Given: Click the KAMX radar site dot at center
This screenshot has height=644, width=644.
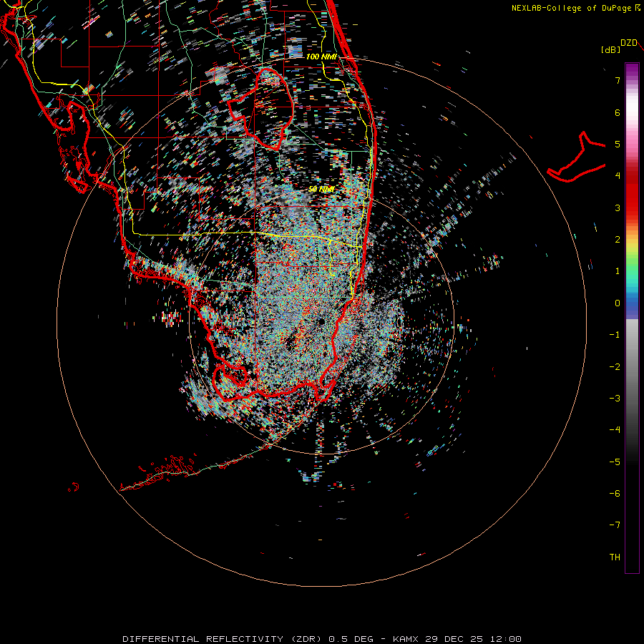Looking at the screenshot, I should tap(321, 321).
